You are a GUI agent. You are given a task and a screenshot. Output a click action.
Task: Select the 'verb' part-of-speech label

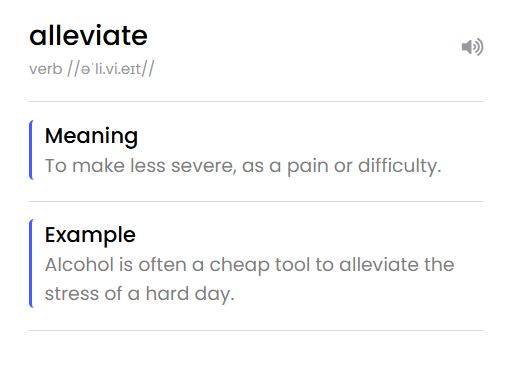pos(46,69)
